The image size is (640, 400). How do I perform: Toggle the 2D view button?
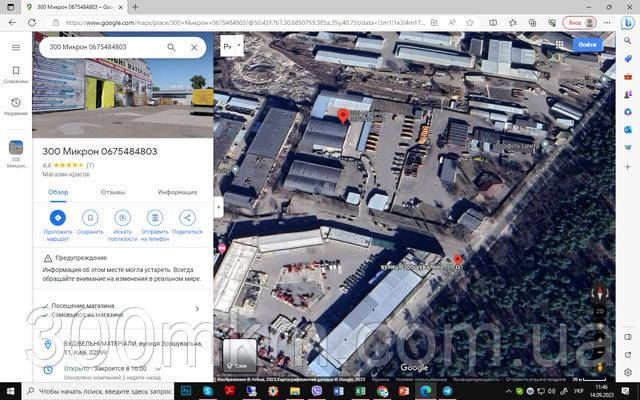click(x=600, y=311)
